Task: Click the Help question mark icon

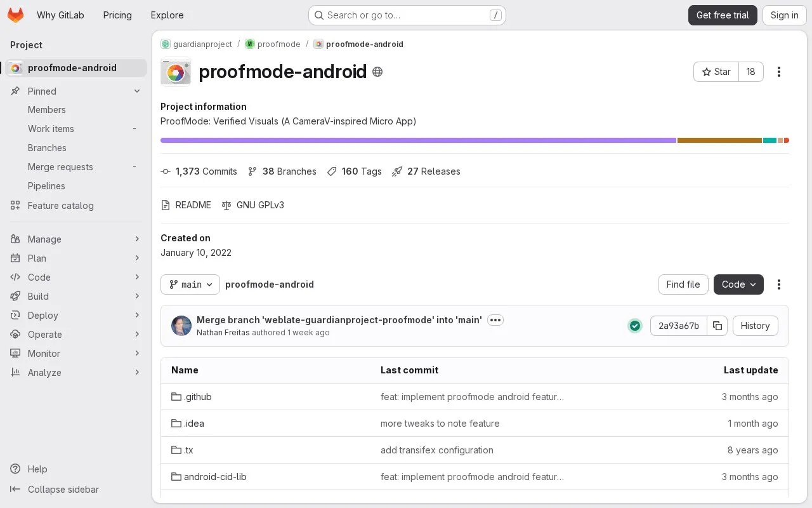Action: 15,469
